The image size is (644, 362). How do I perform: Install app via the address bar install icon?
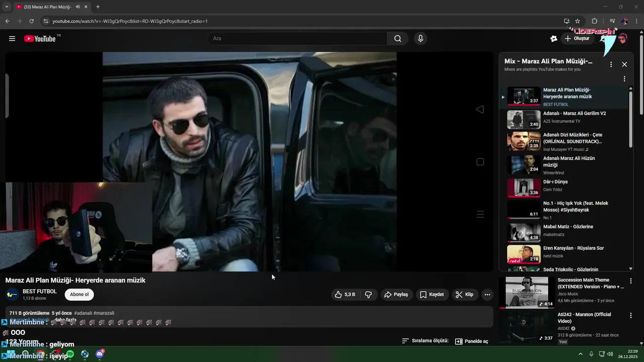[x=567, y=21]
